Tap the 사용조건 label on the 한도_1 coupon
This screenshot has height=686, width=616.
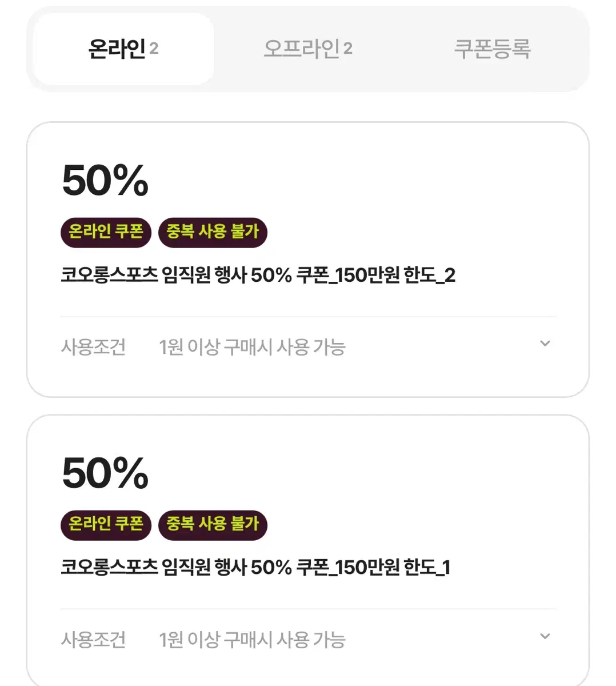[93, 640]
